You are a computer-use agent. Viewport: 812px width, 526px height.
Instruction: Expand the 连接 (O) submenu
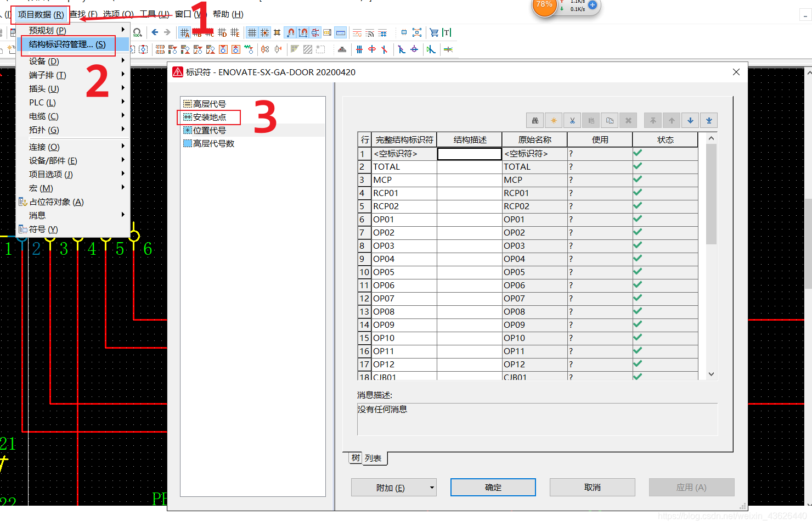[74, 147]
